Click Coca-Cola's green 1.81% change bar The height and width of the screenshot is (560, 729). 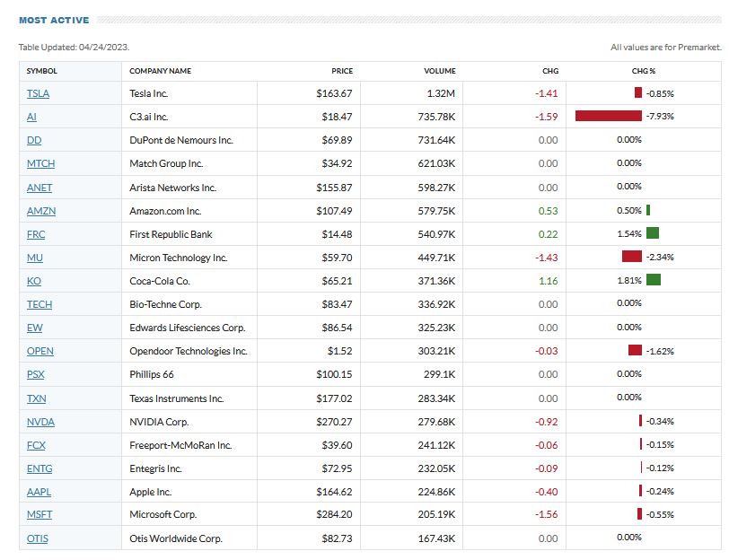click(653, 280)
